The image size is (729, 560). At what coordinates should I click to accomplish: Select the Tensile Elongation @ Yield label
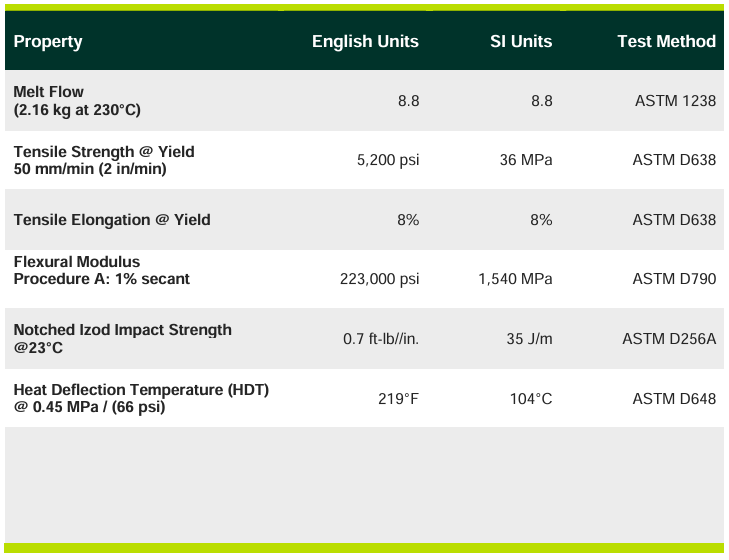[112, 220]
